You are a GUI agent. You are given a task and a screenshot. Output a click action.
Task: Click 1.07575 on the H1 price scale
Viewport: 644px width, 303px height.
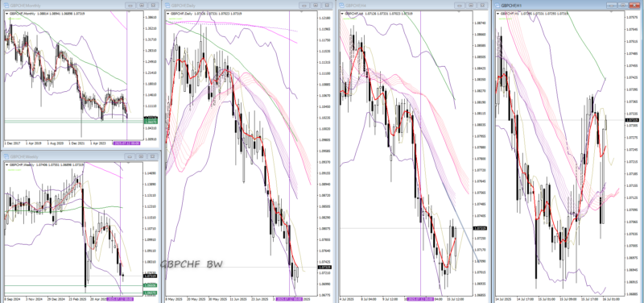[631, 17]
